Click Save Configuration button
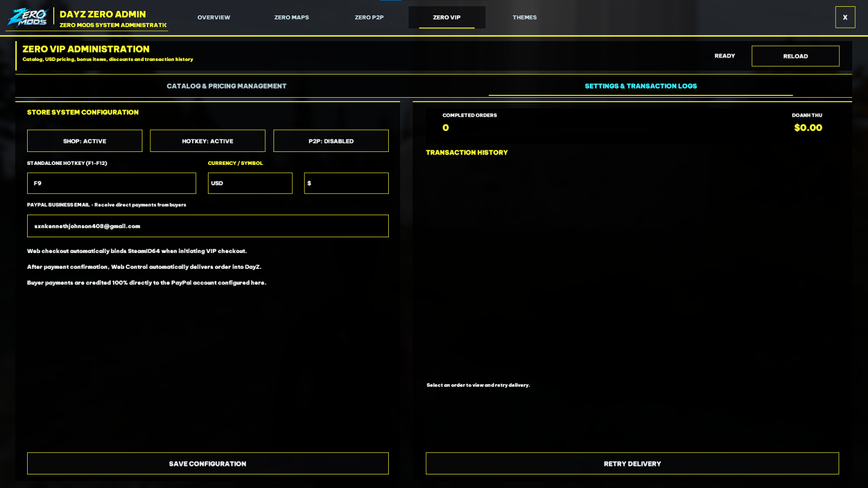The image size is (868, 488). [x=207, y=463]
